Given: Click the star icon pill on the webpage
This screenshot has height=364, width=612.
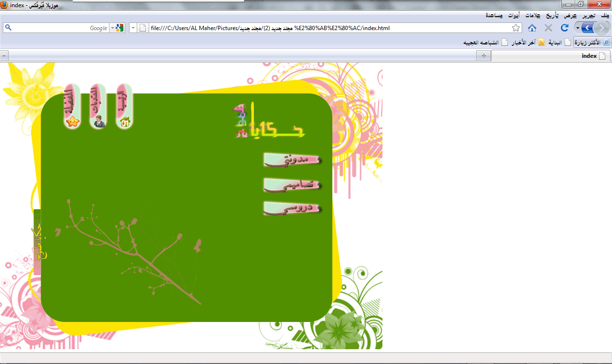Looking at the screenshot, I should [73, 107].
